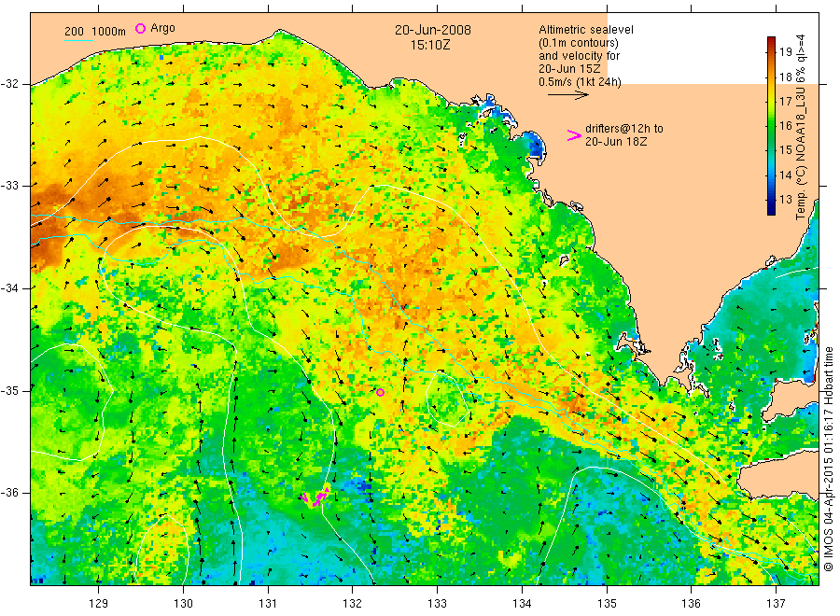Click the colorbar tick label 19
Viewport: 840px width, 616px height.
785,52
